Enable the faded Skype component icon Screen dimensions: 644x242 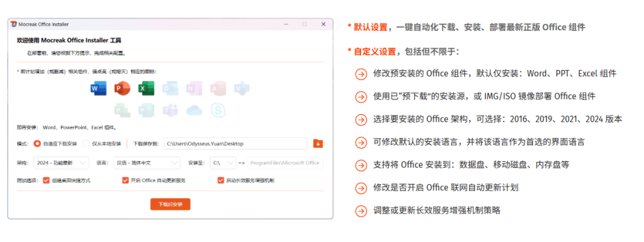pos(218,110)
